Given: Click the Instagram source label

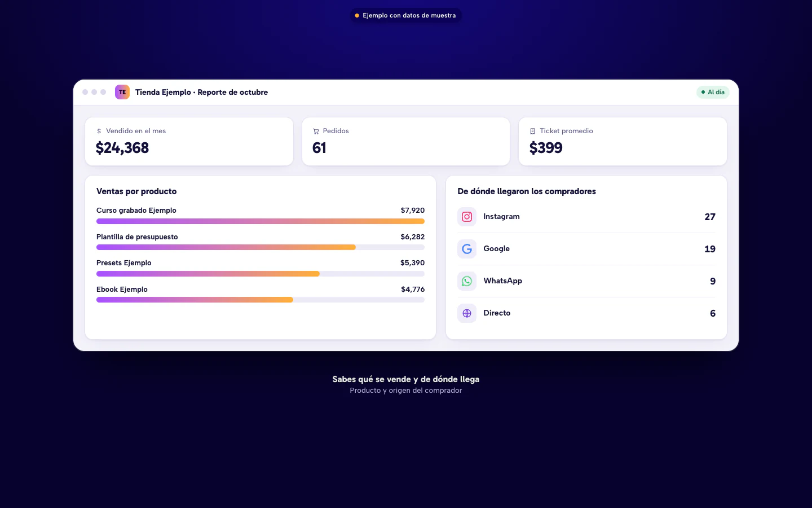Looking at the screenshot, I should [501, 217].
